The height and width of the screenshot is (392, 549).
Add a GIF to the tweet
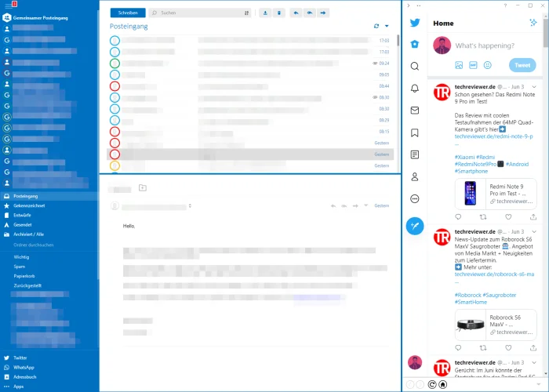(x=474, y=65)
